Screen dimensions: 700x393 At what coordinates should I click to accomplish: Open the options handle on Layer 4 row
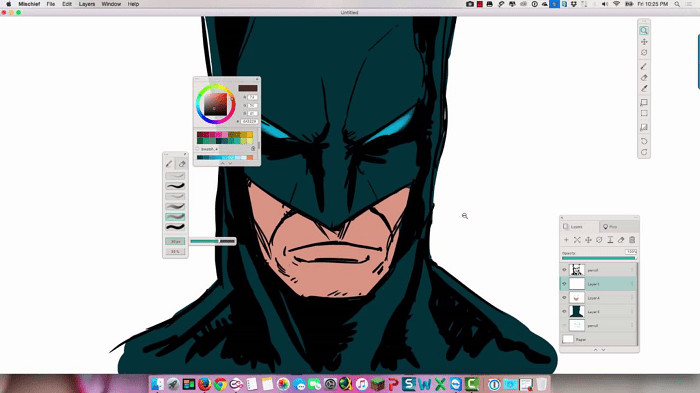pos(632,298)
